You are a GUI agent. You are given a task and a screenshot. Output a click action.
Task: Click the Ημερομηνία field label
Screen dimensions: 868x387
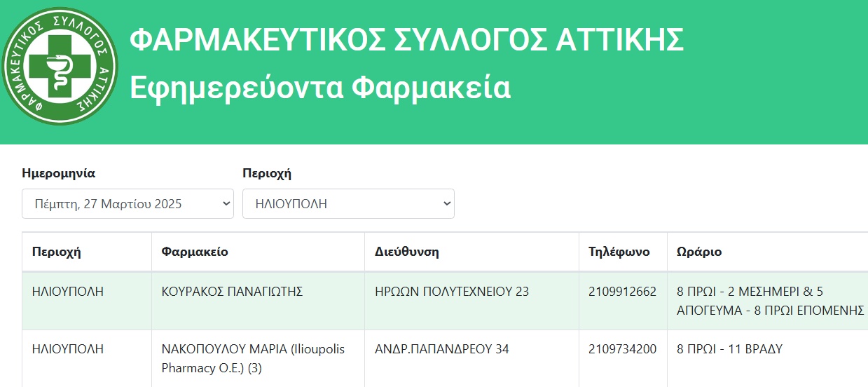58,173
